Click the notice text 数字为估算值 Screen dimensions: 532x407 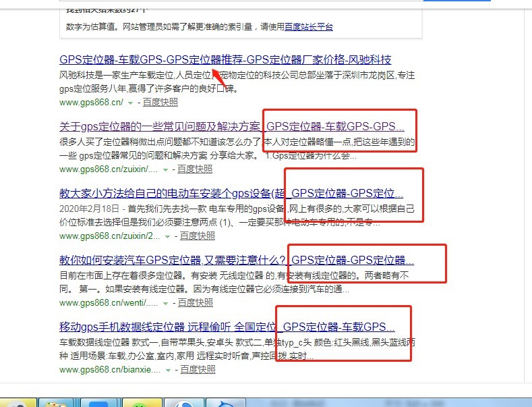click(x=200, y=26)
